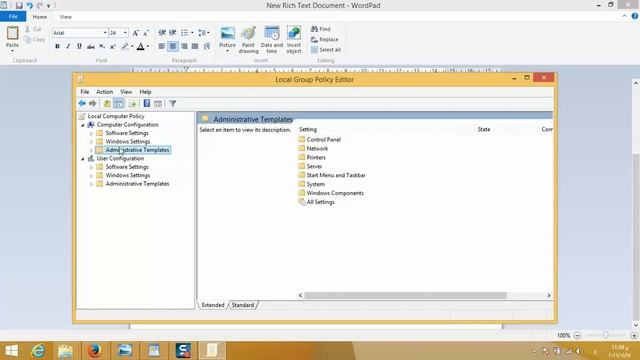
Task: Click Strikethrough in WordPad ribbon
Action: pyautogui.click(x=91, y=47)
